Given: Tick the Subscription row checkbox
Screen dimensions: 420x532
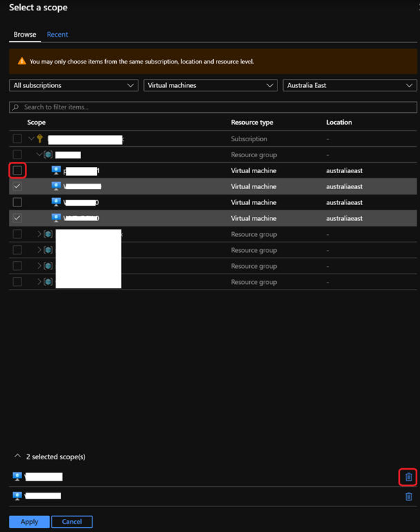Looking at the screenshot, I should point(17,139).
